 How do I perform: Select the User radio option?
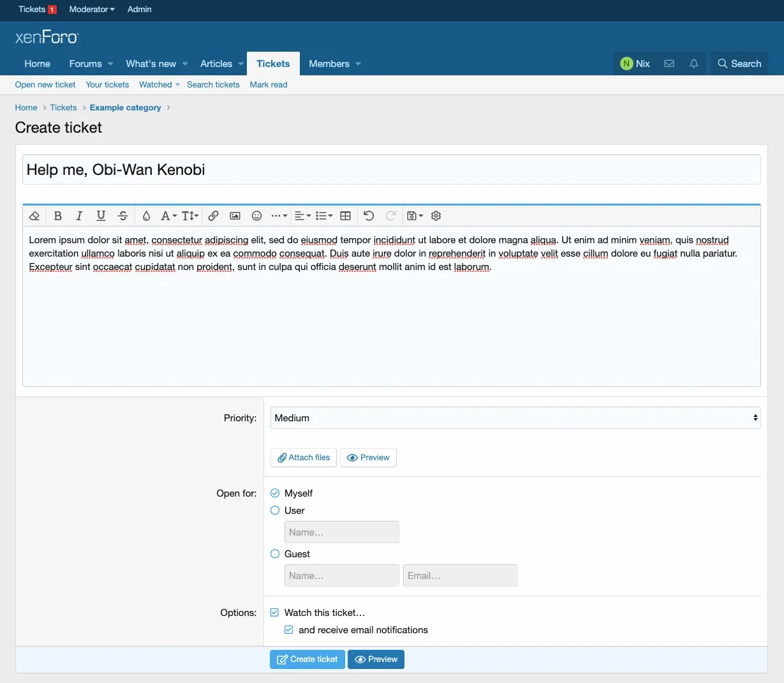275,511
